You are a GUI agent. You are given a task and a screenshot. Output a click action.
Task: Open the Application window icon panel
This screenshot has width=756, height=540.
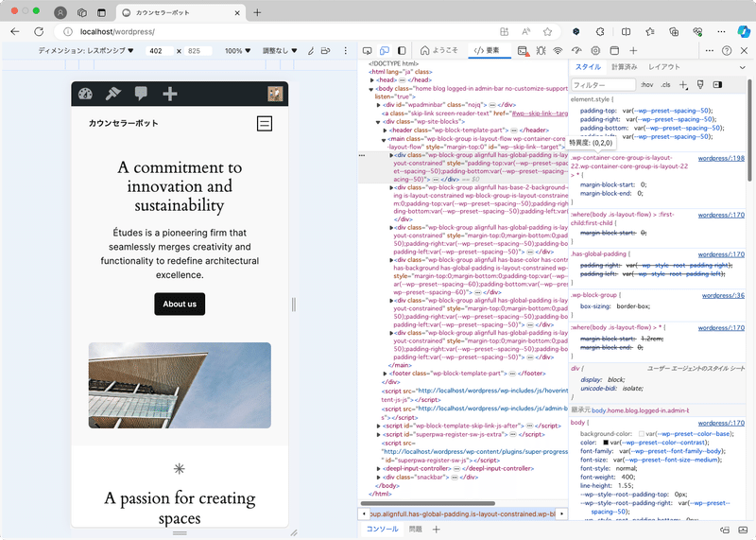[x=614, y=51]
